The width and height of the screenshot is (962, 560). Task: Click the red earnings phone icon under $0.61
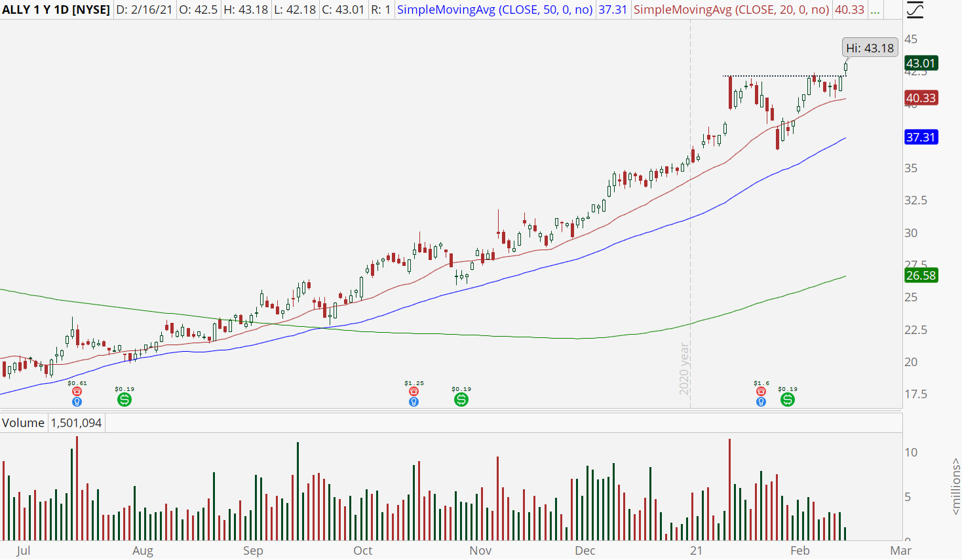point(77,392)
